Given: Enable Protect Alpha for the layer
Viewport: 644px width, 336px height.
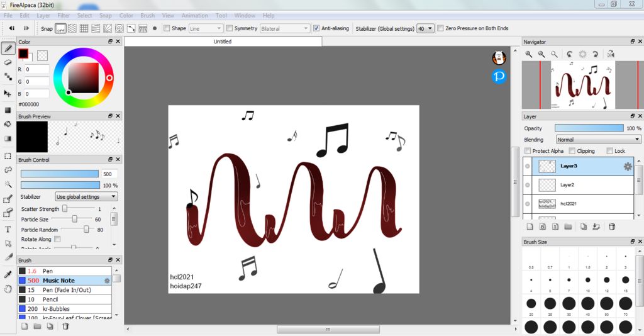Looking at the screenshot, I should [x=528, y=151].
